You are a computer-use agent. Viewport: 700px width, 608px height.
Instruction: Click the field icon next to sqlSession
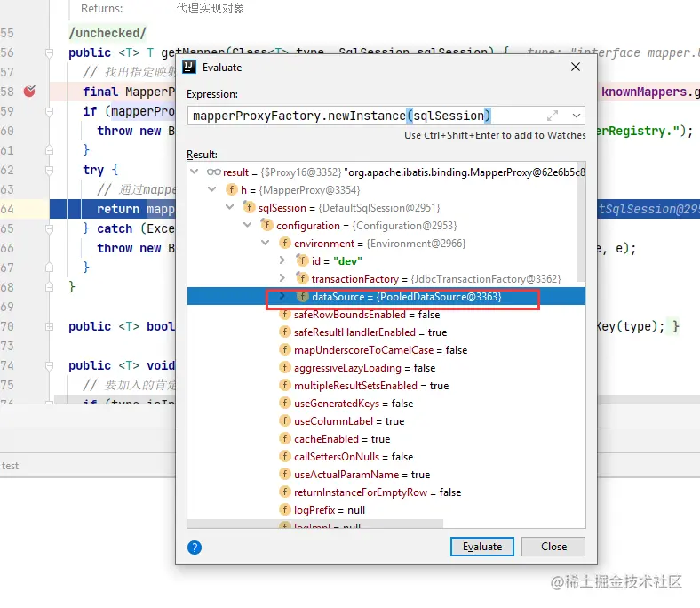coord(249,207)
